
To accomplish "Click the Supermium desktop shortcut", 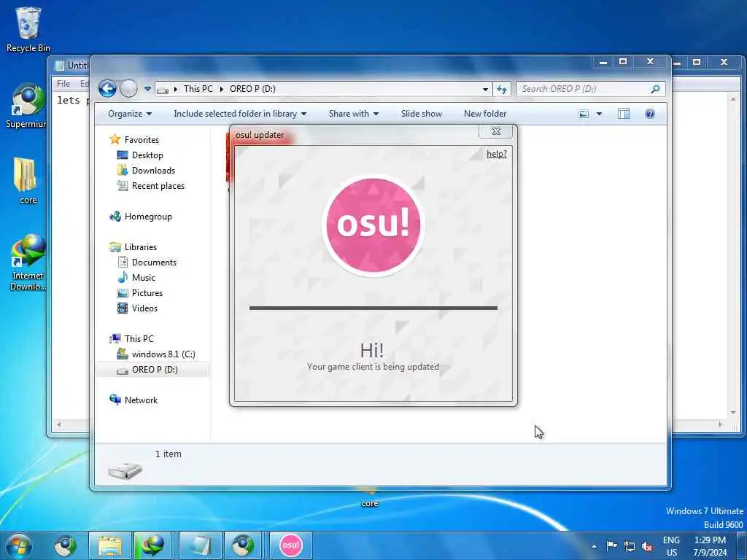I will pyautogui.click(x=27, y=106).
